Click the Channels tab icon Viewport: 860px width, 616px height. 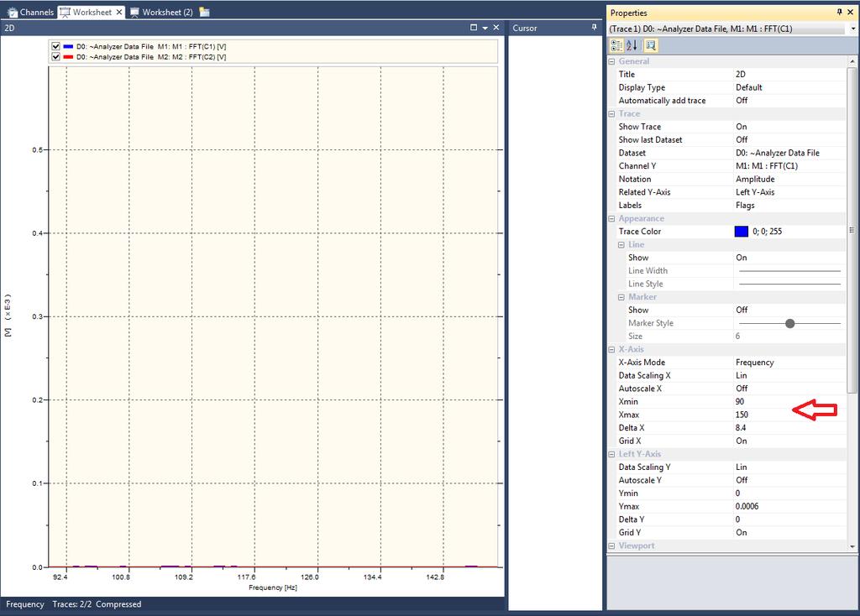pyautogui.click(x=13, y=12)
